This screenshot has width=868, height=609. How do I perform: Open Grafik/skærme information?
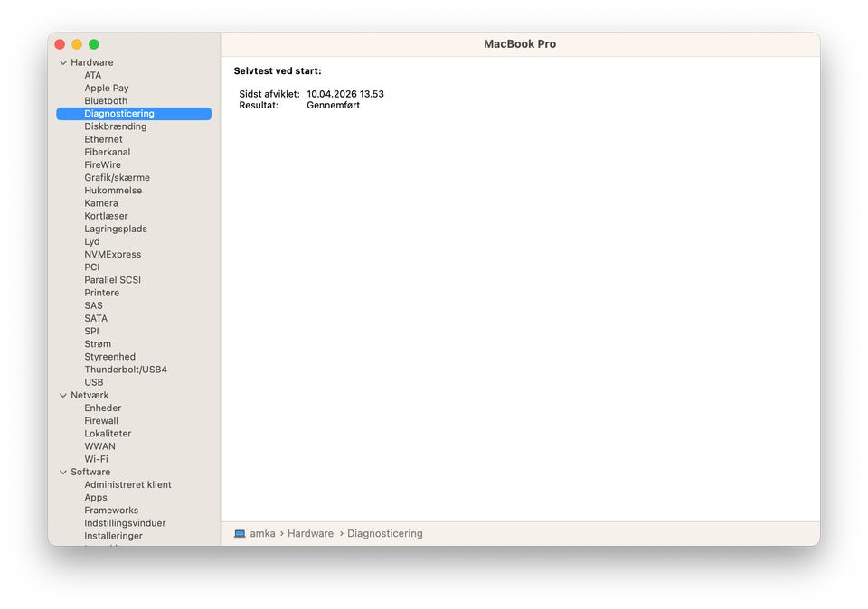click(118, 178)
